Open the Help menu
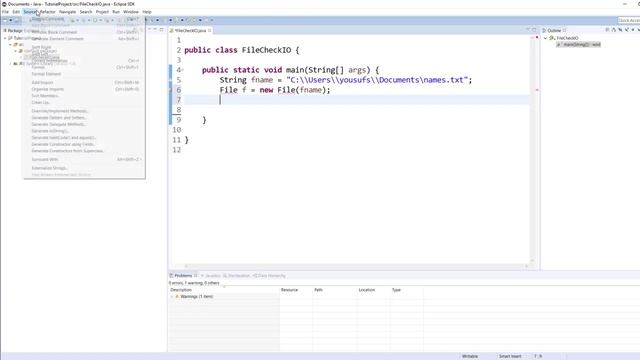640x360 pixels. [x=147, y=12]
